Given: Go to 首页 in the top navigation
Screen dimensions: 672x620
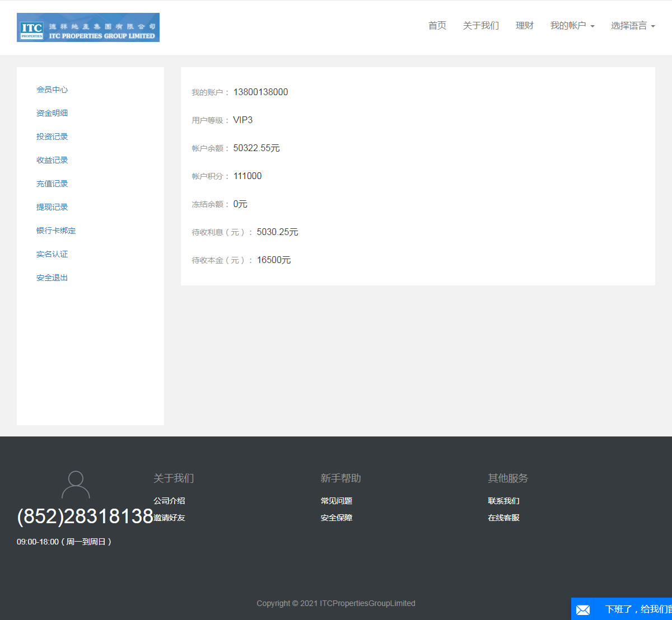Looking at the screenshot, I should 437,26.
